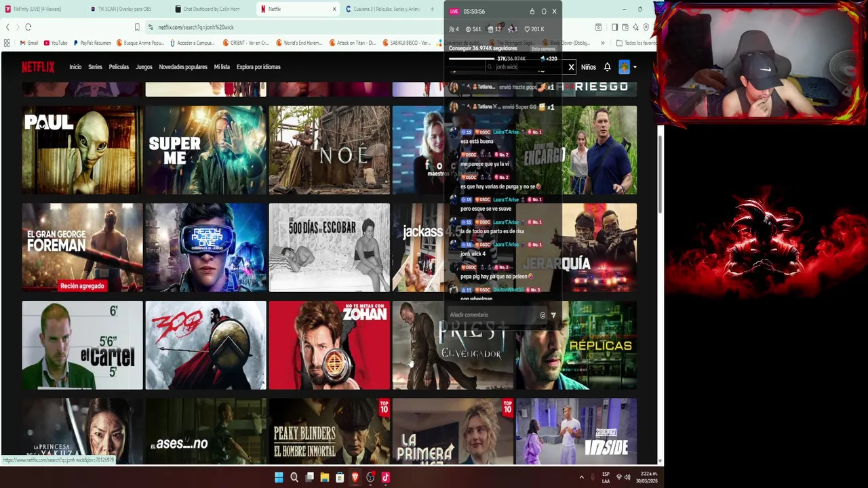Open No te metas con Zohan

pos(329,345)
